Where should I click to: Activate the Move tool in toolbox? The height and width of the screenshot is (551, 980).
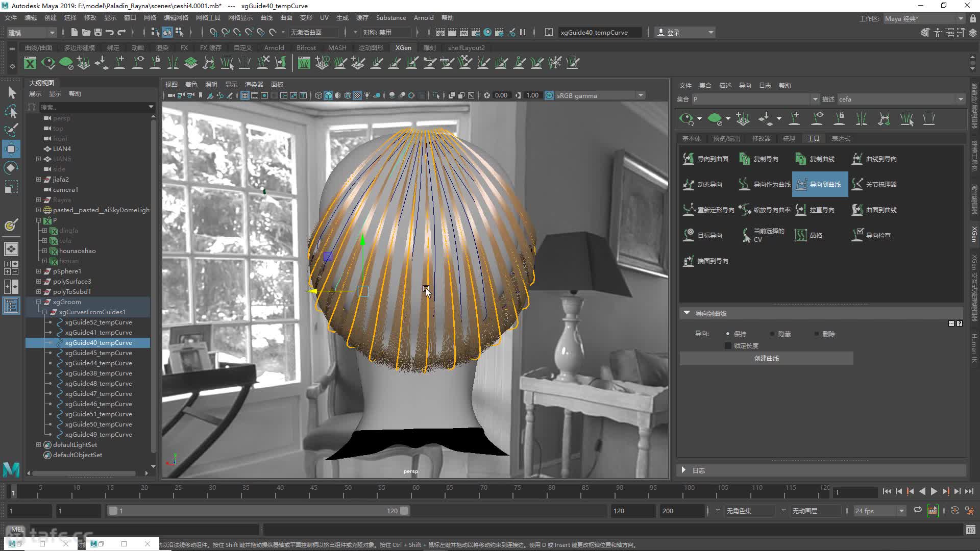[11, 149]
